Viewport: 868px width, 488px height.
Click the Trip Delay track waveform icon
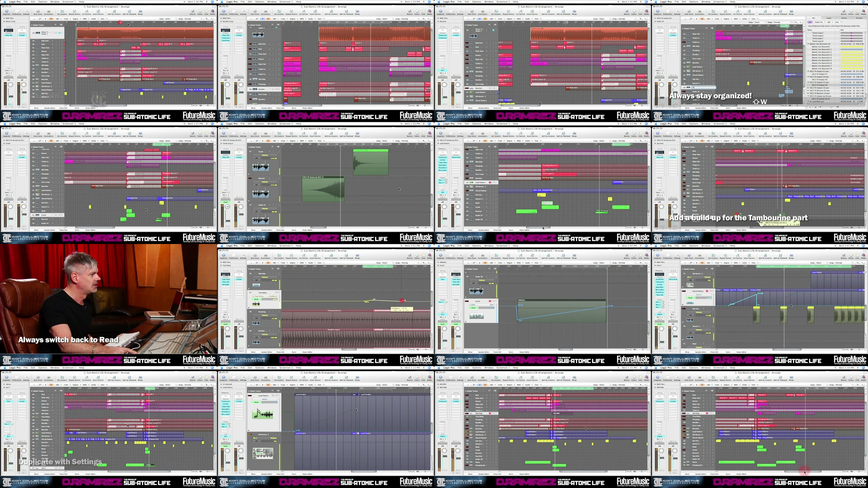[x=256, y=304]
